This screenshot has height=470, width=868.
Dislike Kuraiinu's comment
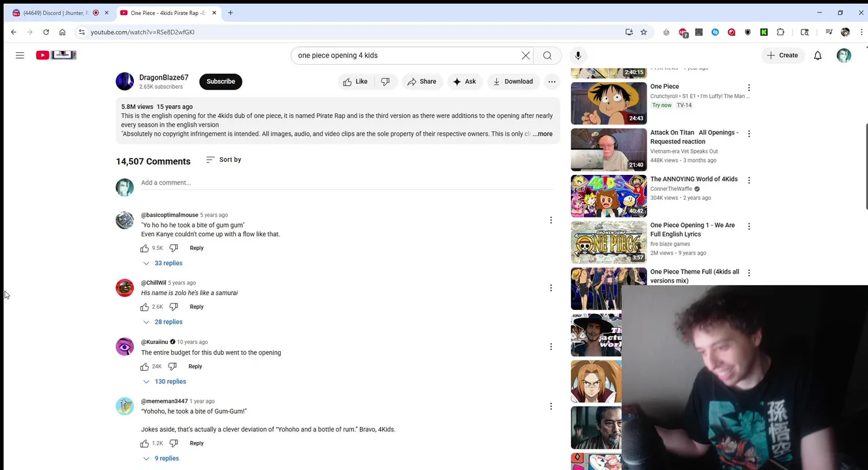pyautogui.click(x=172, y=367)
